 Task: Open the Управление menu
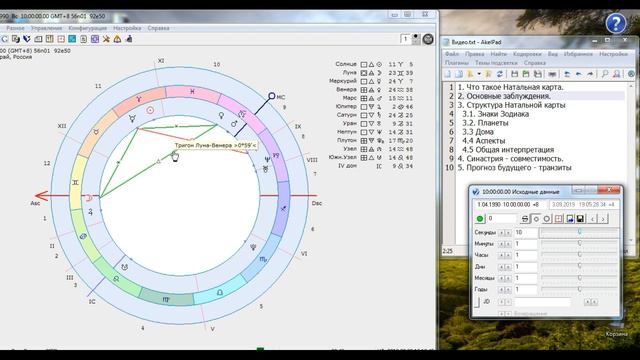pos(47,28)
